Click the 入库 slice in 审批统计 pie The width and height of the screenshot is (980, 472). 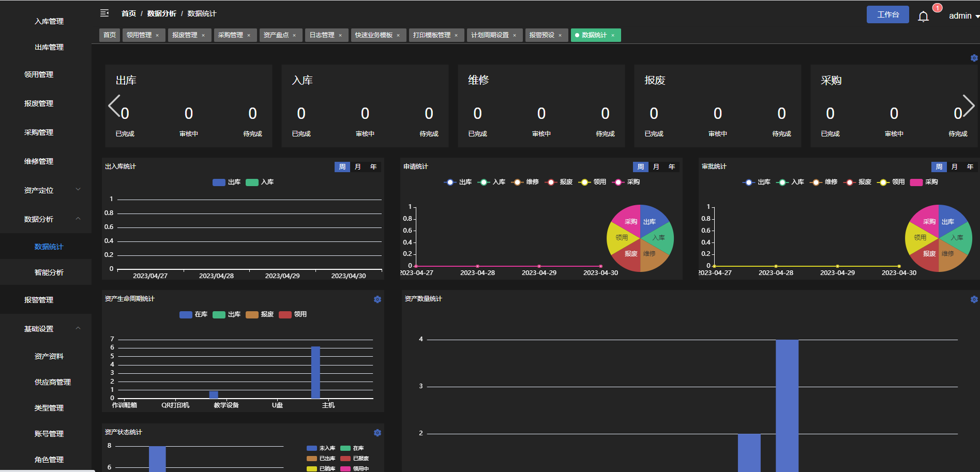point(958,238)
